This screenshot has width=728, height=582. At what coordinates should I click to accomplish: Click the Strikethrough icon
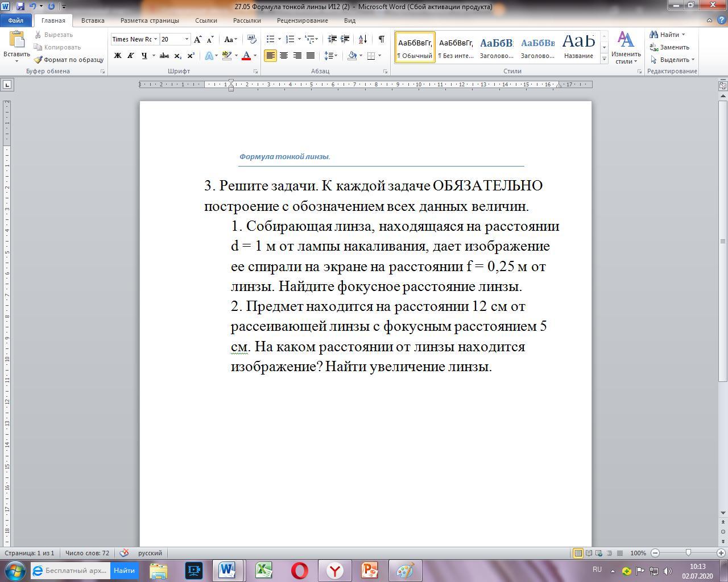tap(164, 56)
